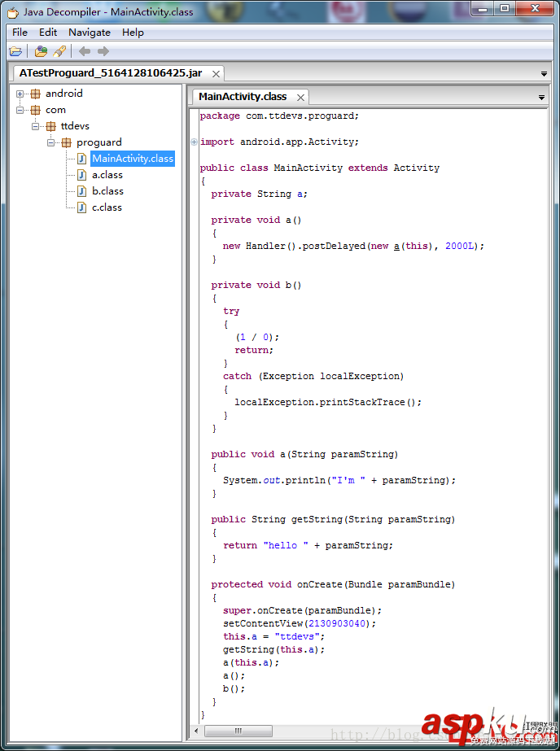Follow the underlined 'a' class link
The width and height of the screenshot is (560, 751).
pos(397,246)
